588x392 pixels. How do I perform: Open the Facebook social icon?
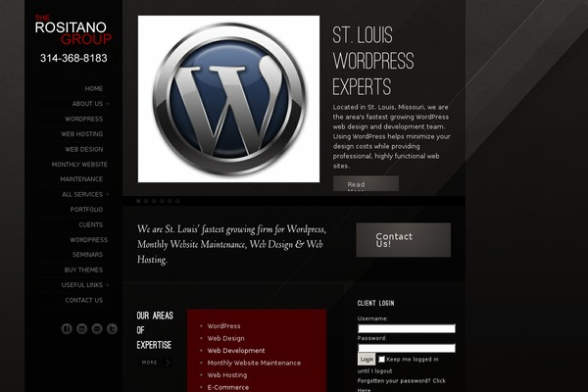[67, 329]
